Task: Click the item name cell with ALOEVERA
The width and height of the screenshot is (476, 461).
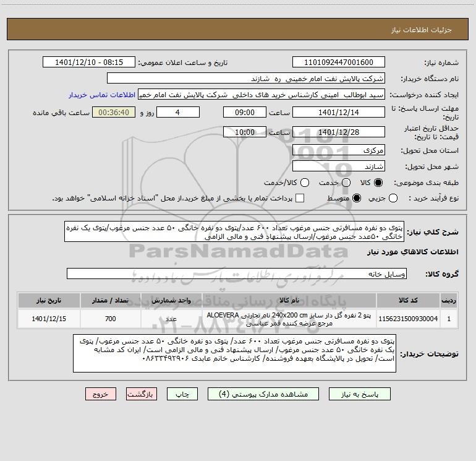Action: click(x=289, y=319)
